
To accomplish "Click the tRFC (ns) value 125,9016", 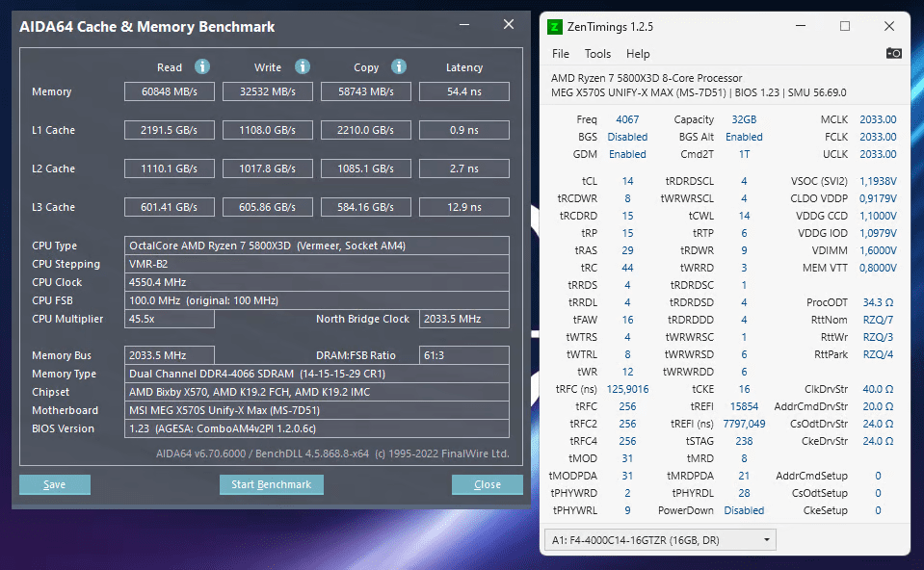I will click(627, 389).
